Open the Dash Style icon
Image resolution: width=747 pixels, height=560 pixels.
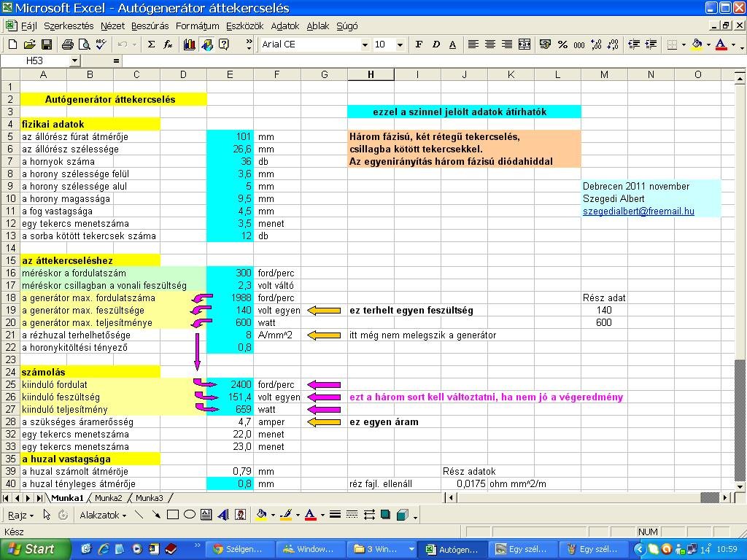coord(352,515)
